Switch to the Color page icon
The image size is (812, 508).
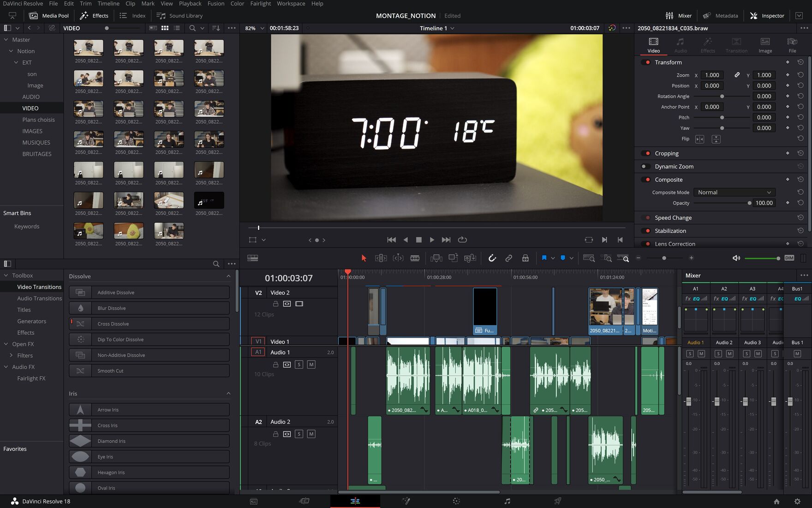tap(456, 501)
